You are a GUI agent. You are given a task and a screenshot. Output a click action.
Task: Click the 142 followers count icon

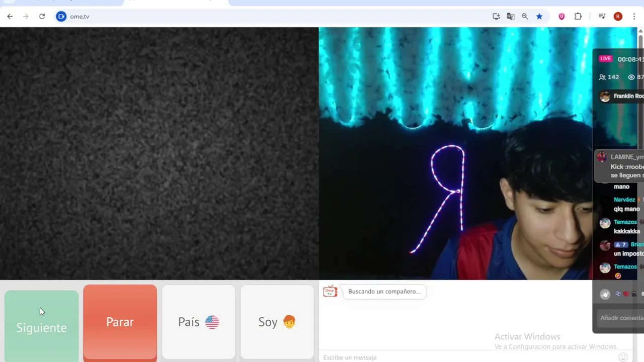(602, 77)
